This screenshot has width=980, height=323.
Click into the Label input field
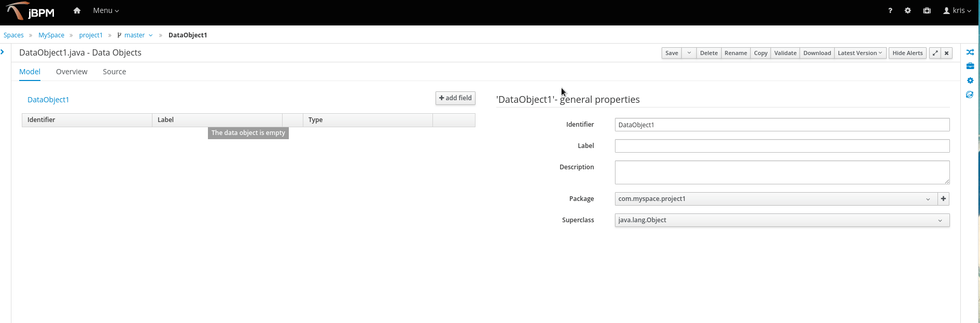(782, 146)
